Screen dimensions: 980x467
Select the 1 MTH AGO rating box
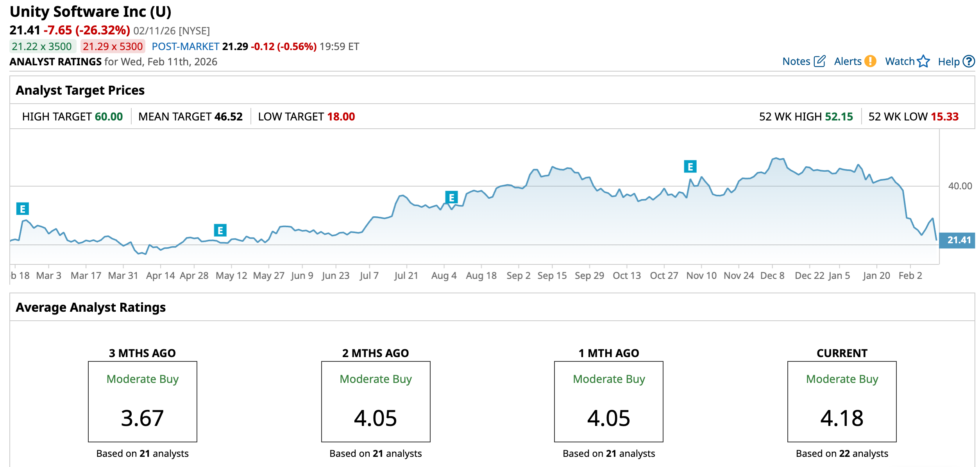tap(608, 402)
